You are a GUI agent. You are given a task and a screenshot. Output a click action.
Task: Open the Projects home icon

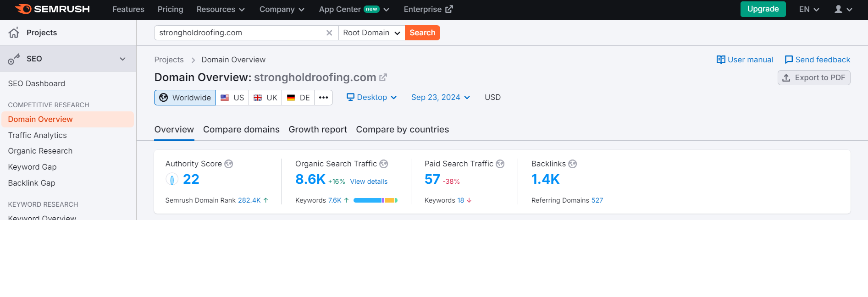tap(14, 33)
